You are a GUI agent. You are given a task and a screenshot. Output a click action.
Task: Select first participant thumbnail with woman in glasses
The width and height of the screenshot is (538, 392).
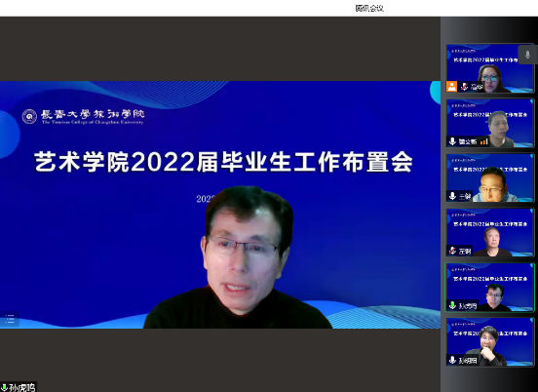489,68
